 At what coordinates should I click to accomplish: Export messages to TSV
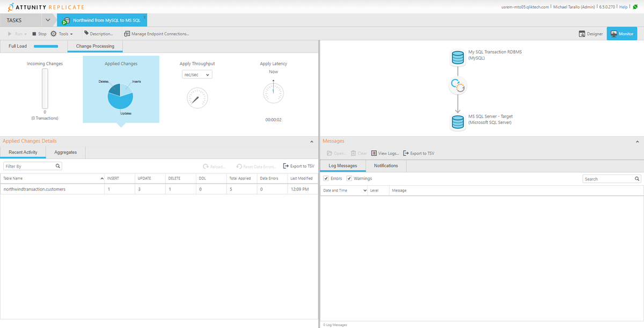click(x=419, y=154)
